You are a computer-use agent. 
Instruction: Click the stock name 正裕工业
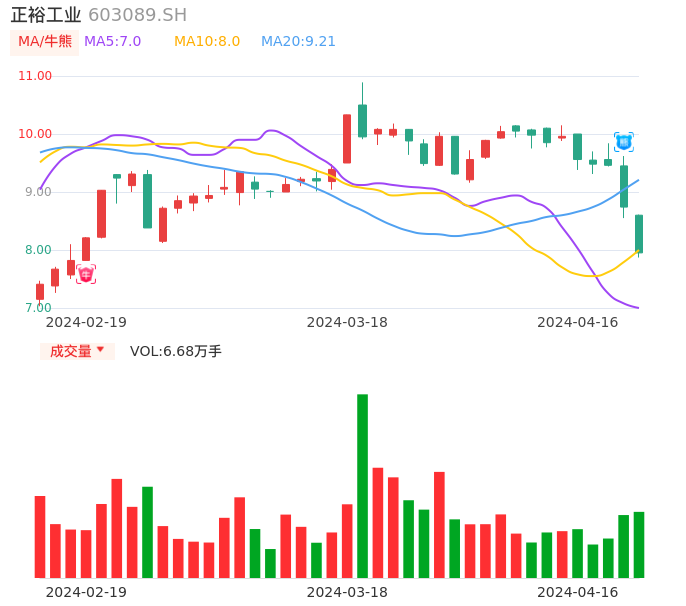(x=45, y=15)
